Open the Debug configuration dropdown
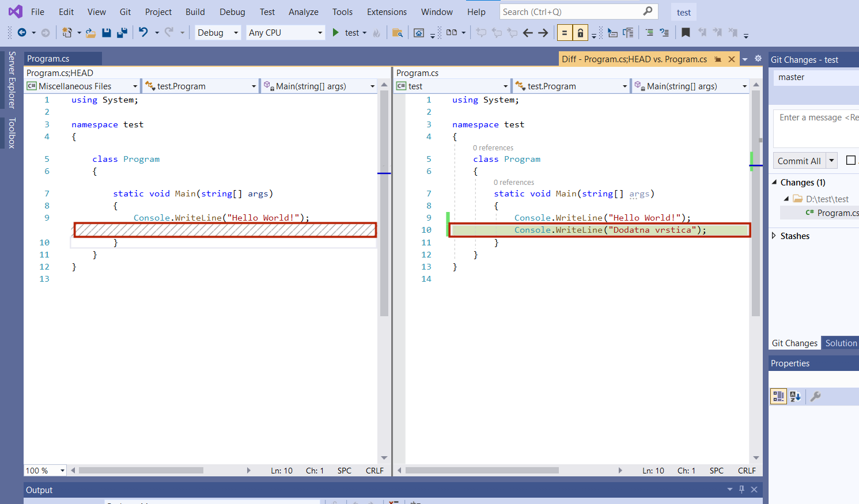859x504 pixels. click(218, 33)
